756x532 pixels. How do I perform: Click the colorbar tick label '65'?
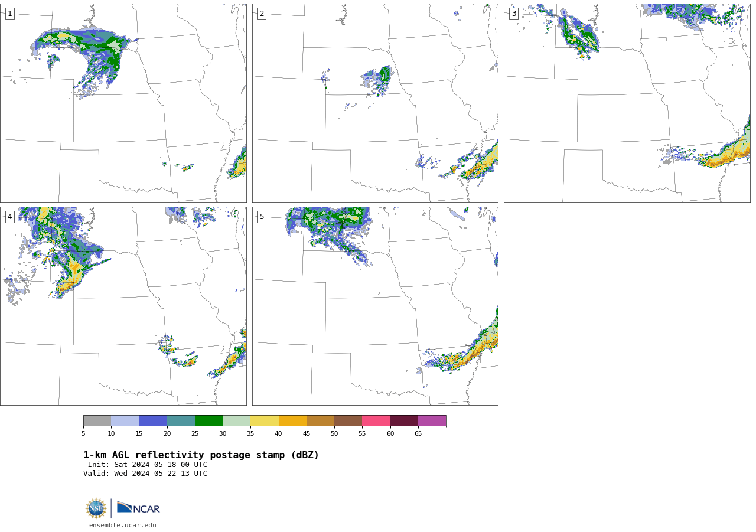[418, 434]
